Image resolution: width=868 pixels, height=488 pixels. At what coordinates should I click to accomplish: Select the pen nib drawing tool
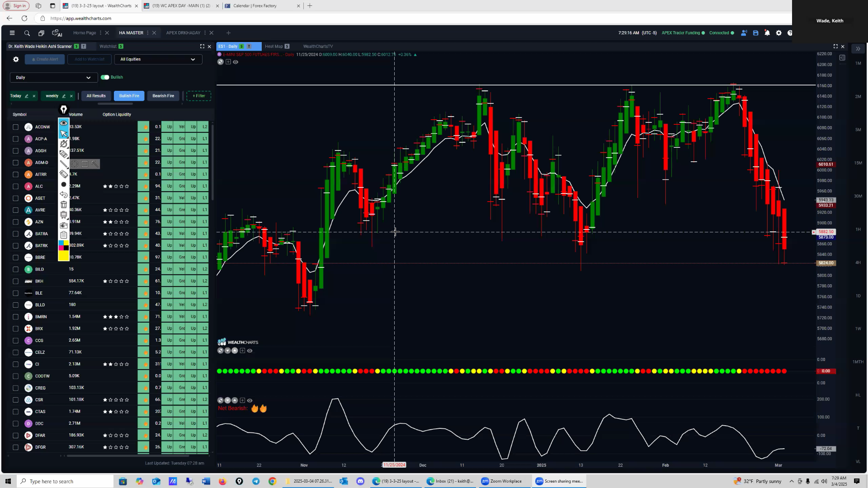click(x=64, y=110)
